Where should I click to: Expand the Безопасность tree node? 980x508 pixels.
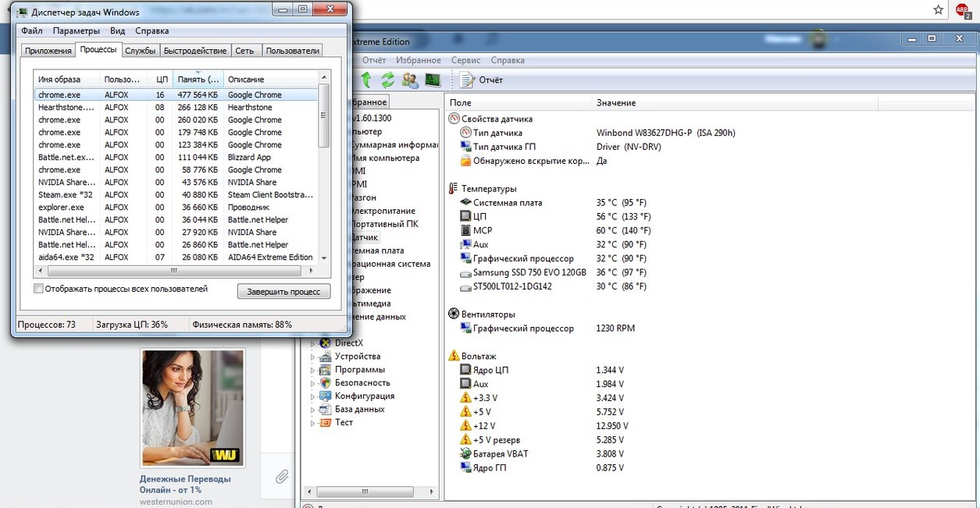314,383
